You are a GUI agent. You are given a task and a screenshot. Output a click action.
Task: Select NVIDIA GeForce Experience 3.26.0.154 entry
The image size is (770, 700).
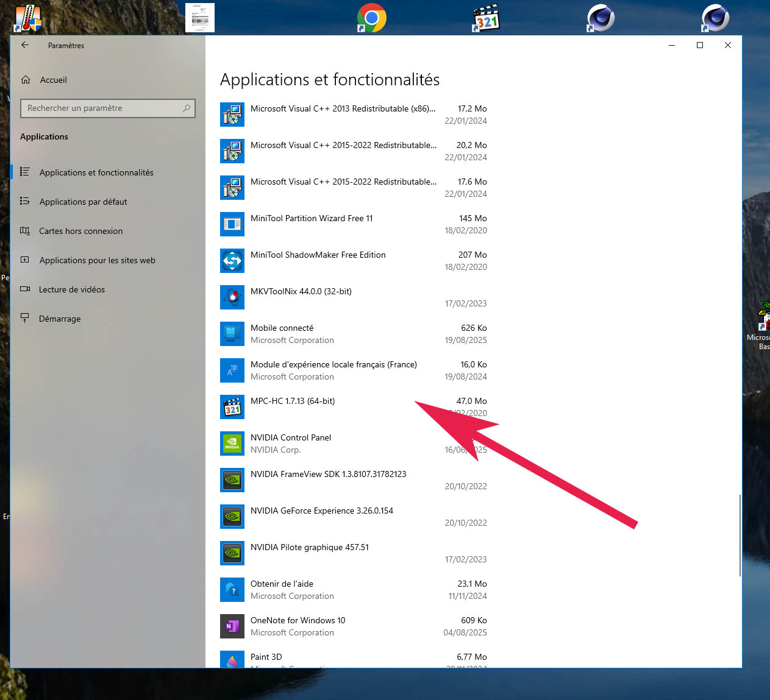coord(354,517)
